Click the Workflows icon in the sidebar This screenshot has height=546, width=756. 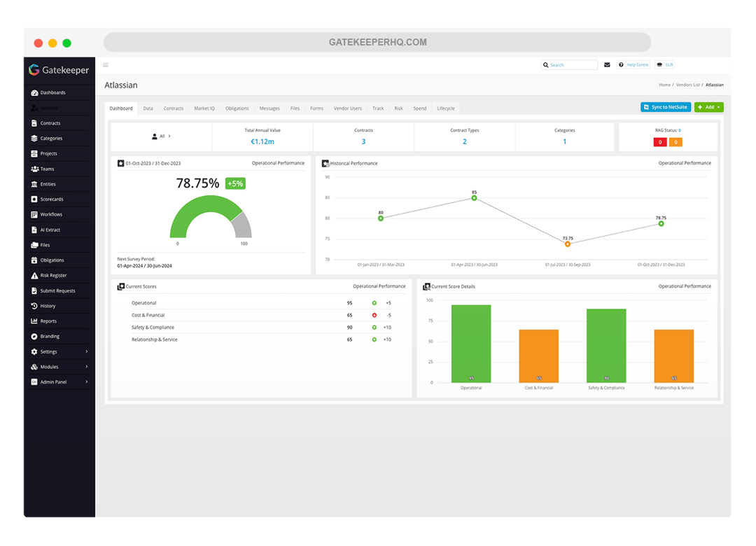pyautogui.click(x=36, y=214)
